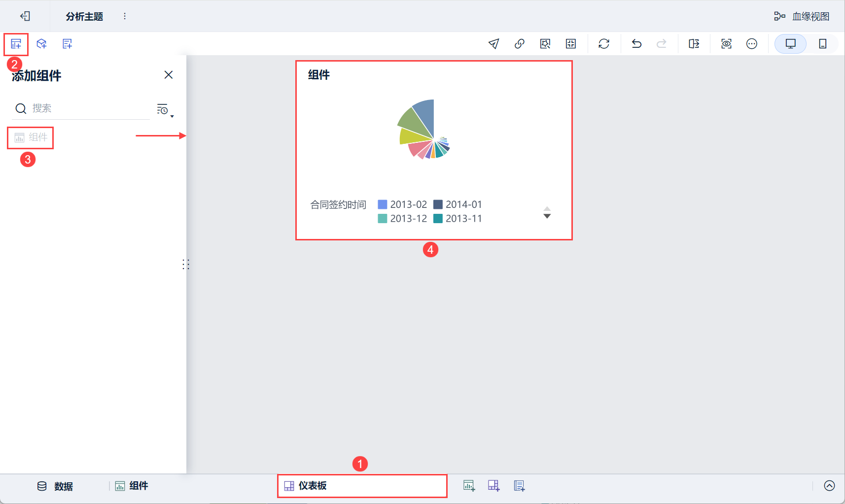
Task: Click the add component icon in toolbar
Action: [16, 44]
